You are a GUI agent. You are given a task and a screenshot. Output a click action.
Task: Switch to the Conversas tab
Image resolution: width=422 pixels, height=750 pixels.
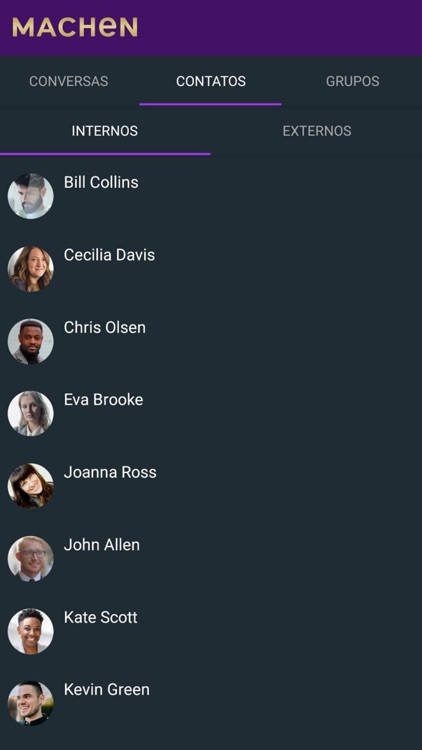[69, 81]
